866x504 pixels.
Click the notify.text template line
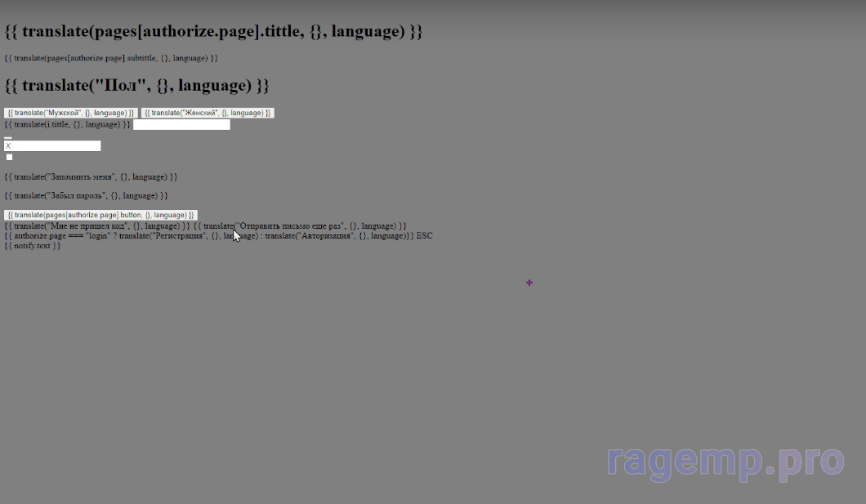tap(33, 246)
